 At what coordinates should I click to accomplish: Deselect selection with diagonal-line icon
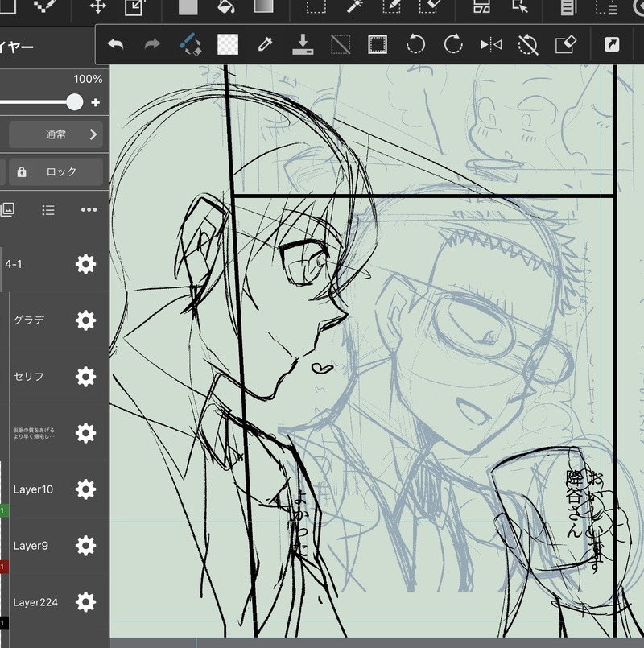click(341, 44)
